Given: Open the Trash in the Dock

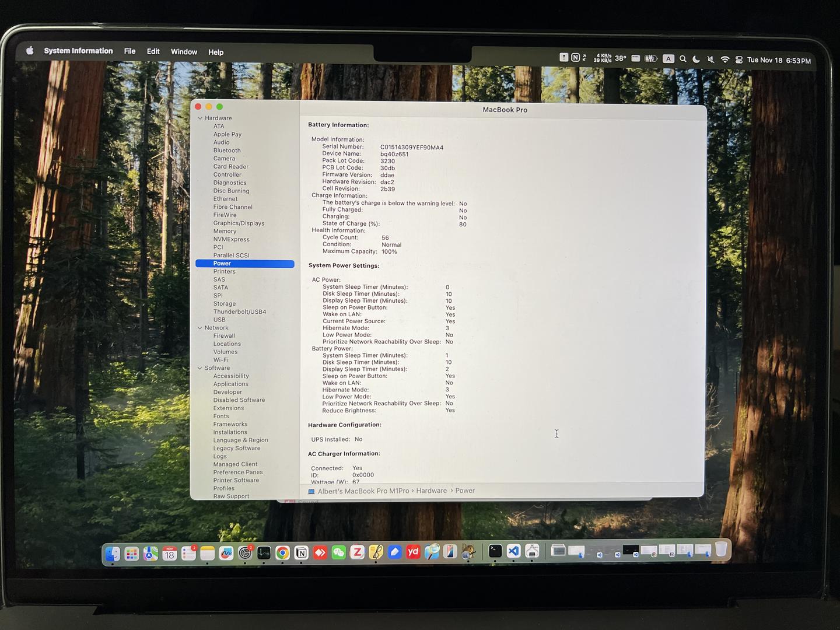Looking at the screenshot, I should point(721,549).
